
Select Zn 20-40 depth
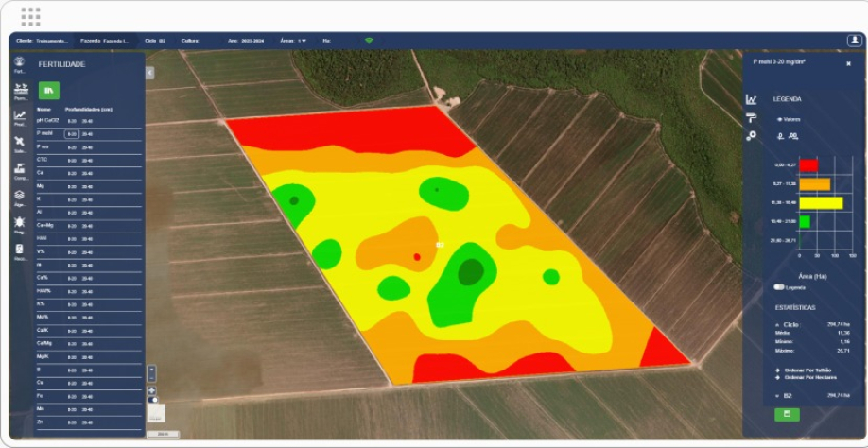click(x=88, y=422)
